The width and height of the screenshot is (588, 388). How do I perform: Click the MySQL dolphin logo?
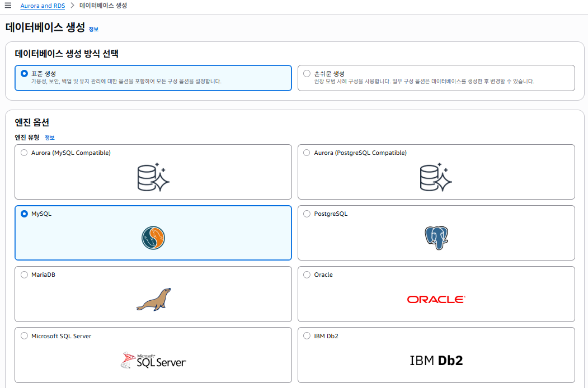pyautogui.click(x=153, y=238)
